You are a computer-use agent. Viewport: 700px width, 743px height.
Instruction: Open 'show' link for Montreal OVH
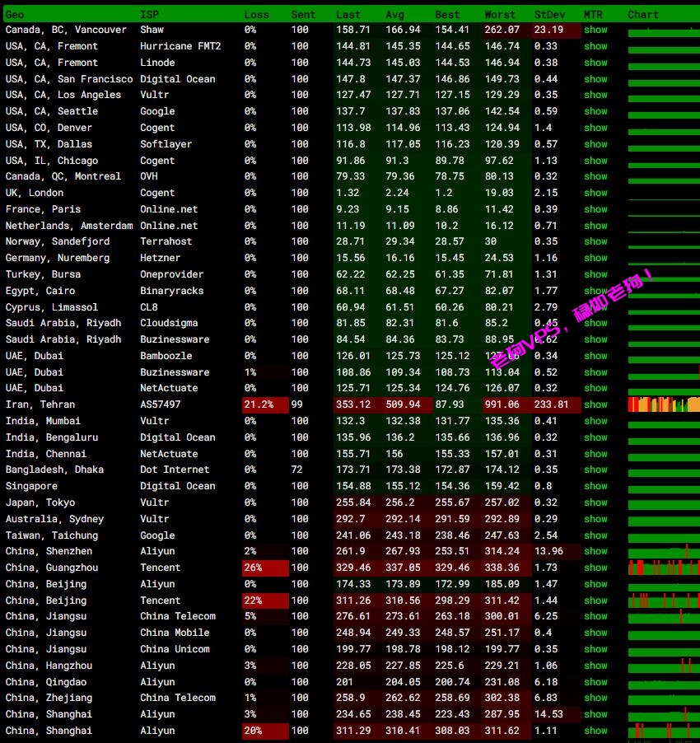pos(595,176)
